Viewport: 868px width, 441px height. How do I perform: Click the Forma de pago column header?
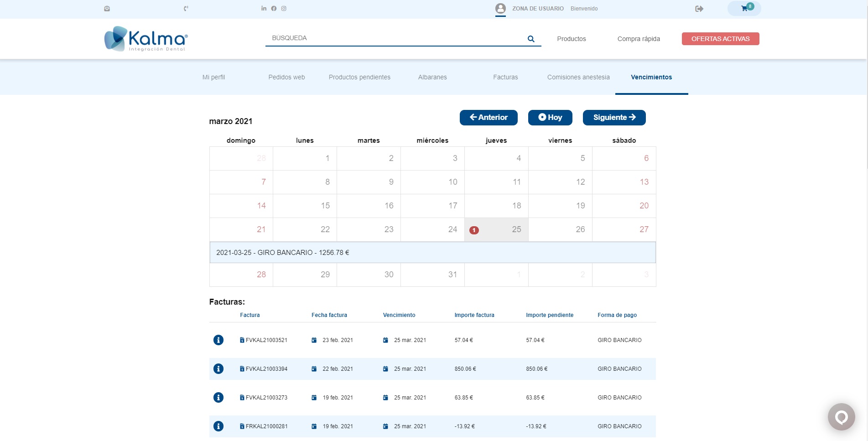617,315
